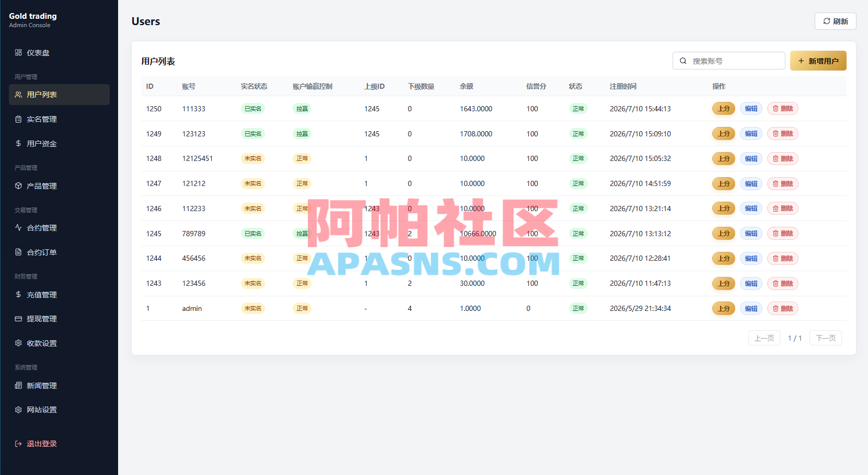The height and width of the screenshot is (475, 868).
Task: Click the 上一页 previous page button
Action: tap(764, 338)
